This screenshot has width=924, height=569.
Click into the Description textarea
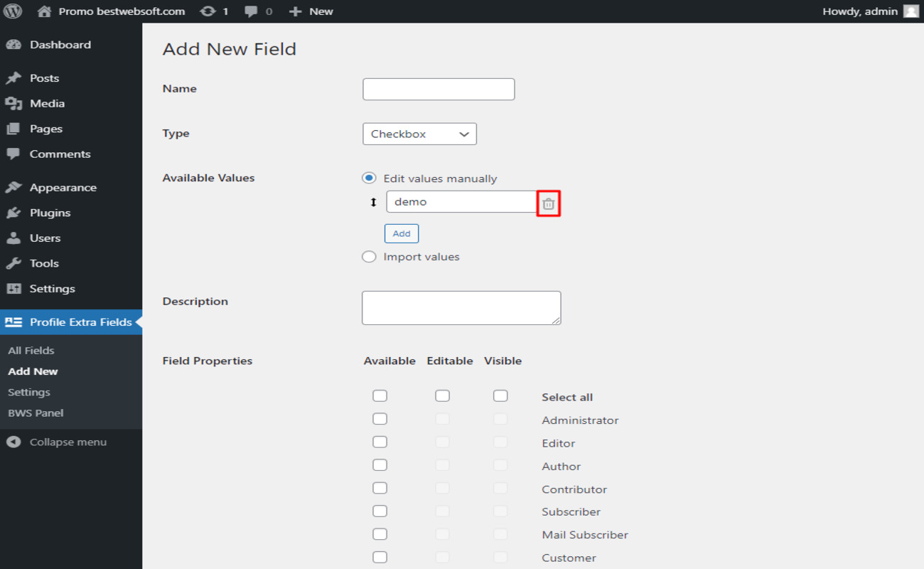(461, 308)
